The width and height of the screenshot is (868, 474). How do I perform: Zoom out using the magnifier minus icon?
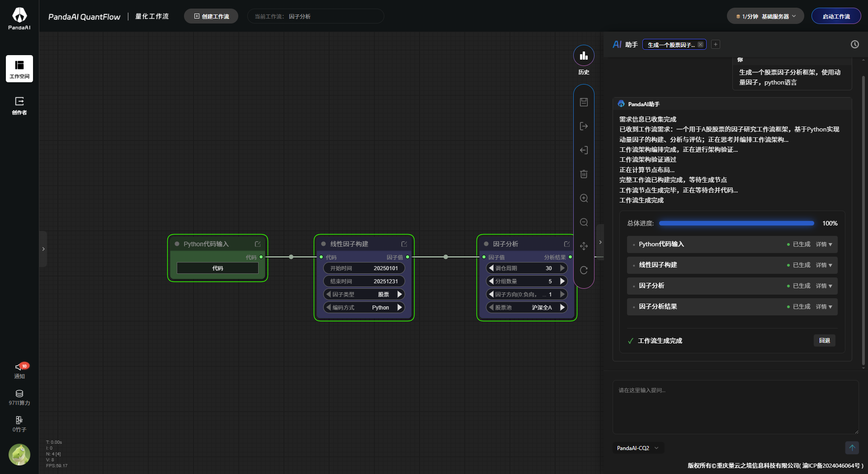tap(584, 222)
